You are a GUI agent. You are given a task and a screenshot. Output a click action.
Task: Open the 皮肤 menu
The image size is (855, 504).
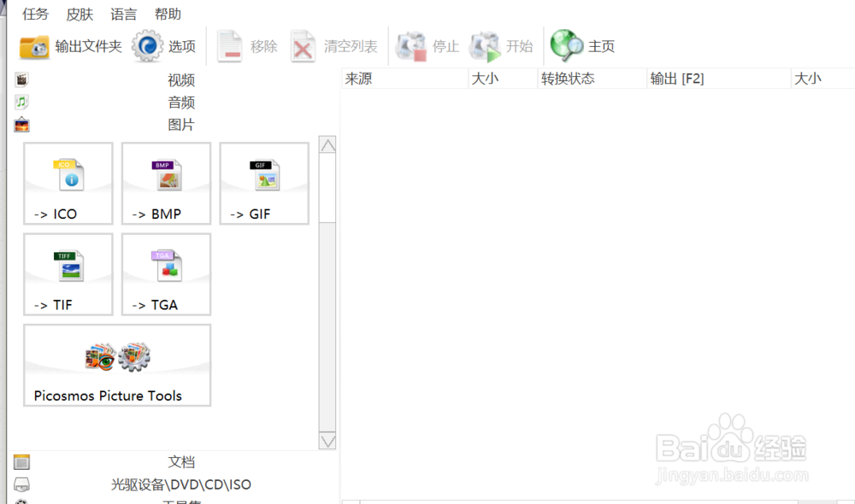click(x=80, y=15)
